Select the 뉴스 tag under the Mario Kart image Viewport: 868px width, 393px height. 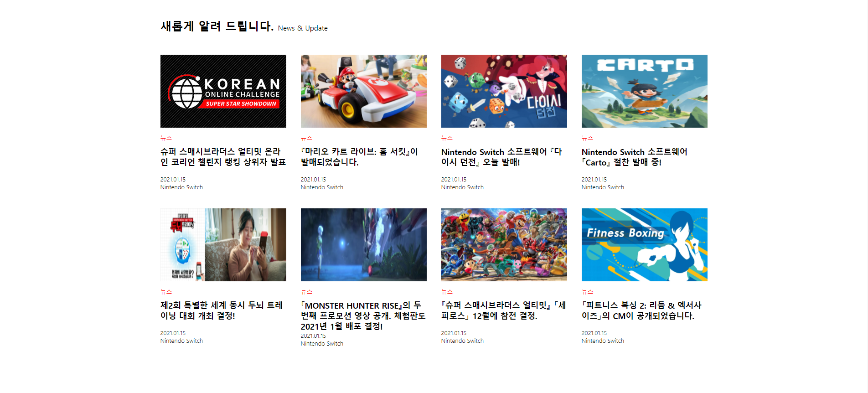pos(306,138)
